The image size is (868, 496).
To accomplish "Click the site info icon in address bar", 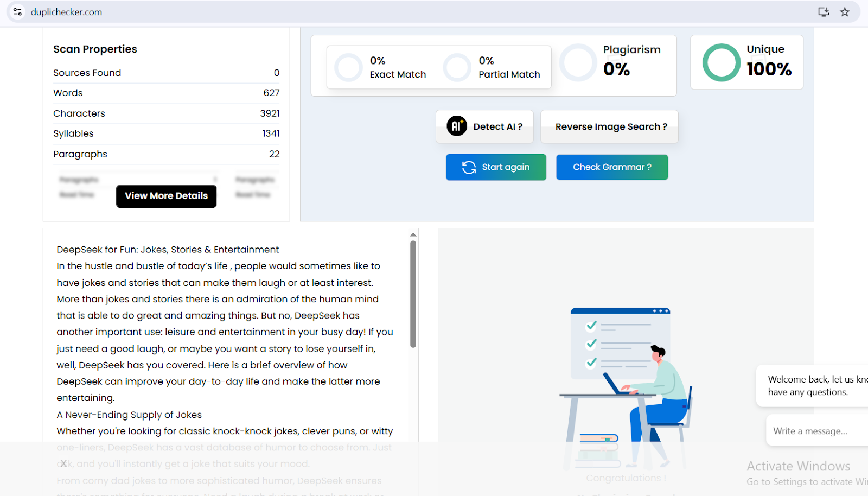I will pos(17,11).
